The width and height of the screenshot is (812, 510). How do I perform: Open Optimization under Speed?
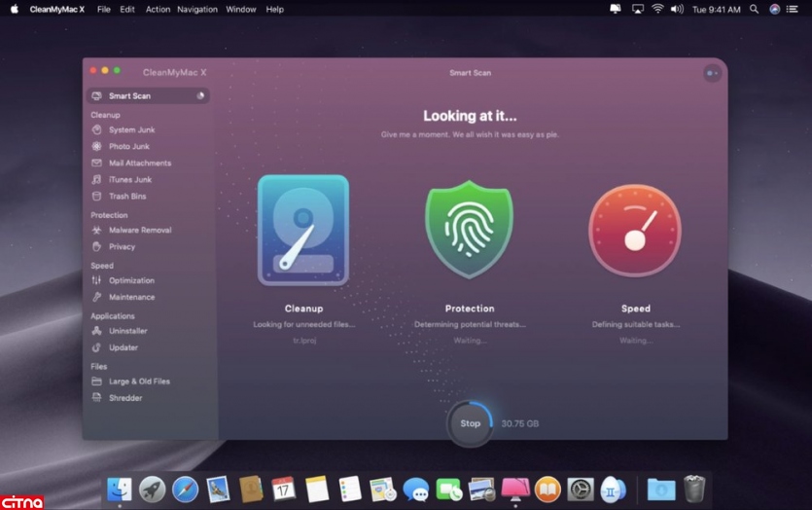(131, 281)
